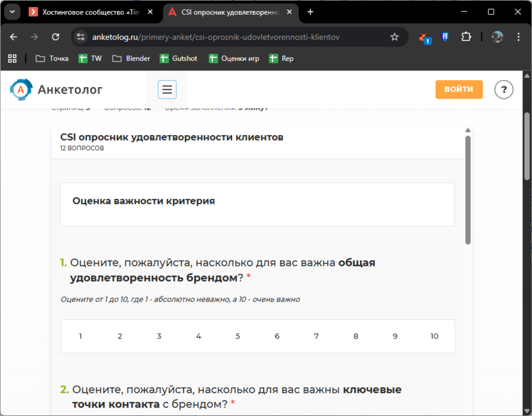Image resolution: width=532 pixels, height=416 pixels.
Task: Select rating 1 for the brand satisfaction question
Action: pos(80,336)
